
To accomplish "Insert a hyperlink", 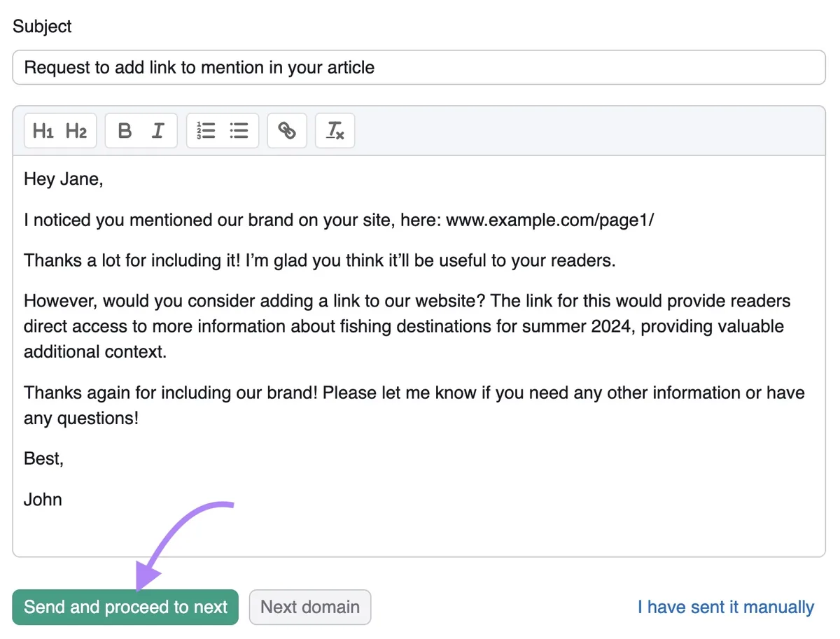I will [x=287, y=131].
